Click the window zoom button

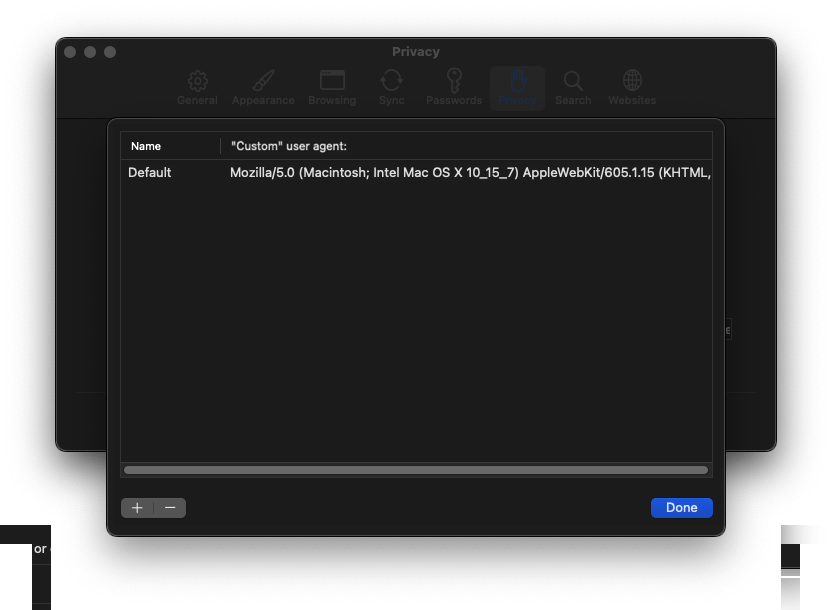pos(110,52)
